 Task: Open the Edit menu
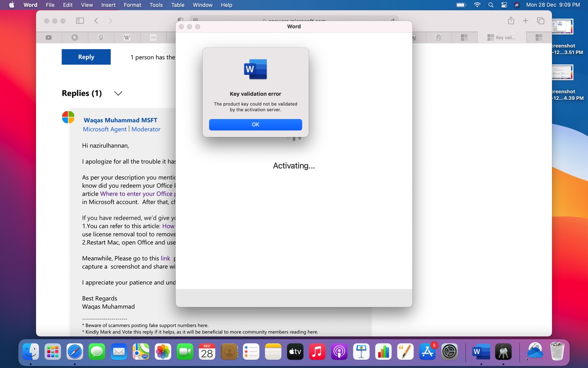click(x=68, y=5)
